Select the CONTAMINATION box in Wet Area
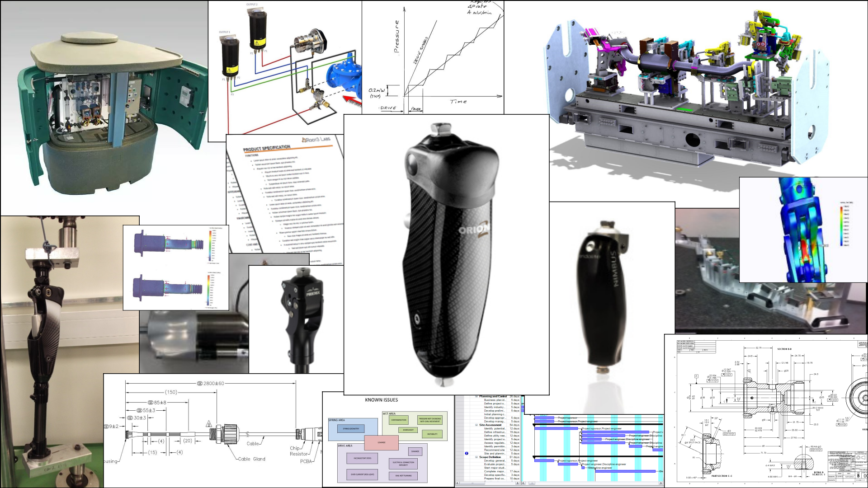 pos(399,420)
